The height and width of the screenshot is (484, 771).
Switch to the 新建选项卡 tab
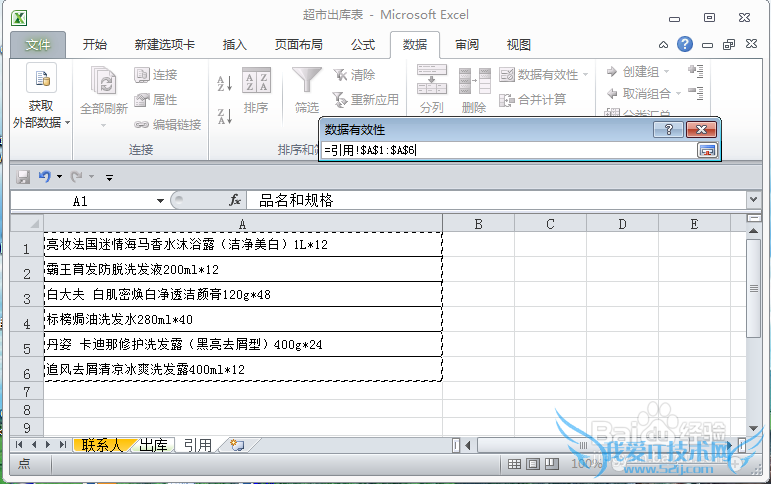pos(165,45)
